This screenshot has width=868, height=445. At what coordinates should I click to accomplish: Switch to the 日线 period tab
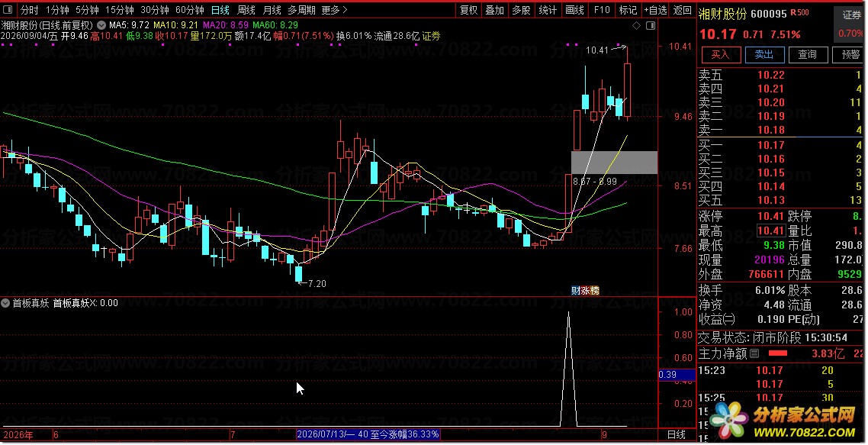coord(220,10)
